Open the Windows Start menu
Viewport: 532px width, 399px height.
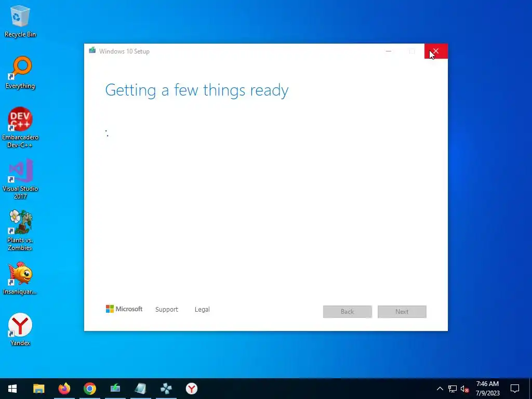click(x=12, y=389)
